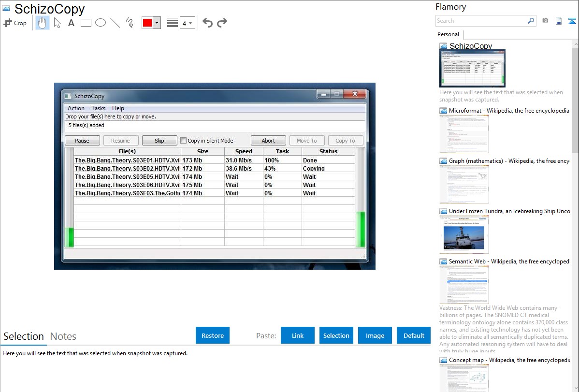Select the S03E06 file row
This screenshot has width=579, height=392.
214,185
